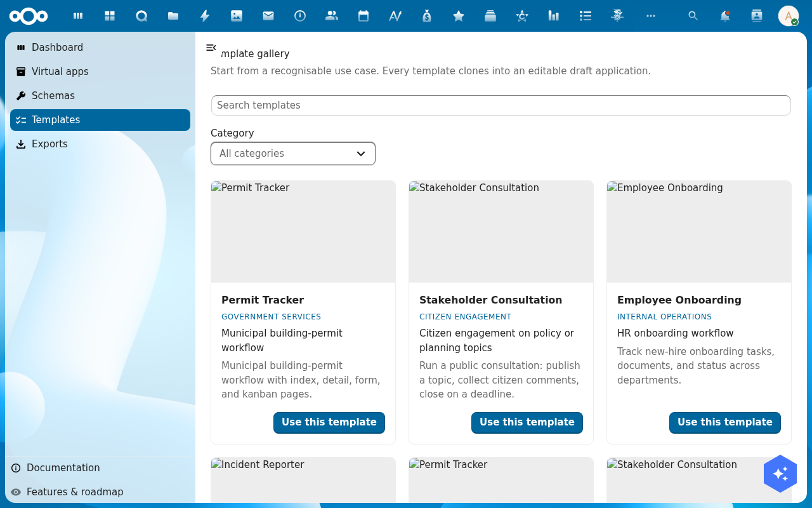This screenshot has width=812, height=508.
Task: Go to Dashboard in sidebar
Action: 100,48
